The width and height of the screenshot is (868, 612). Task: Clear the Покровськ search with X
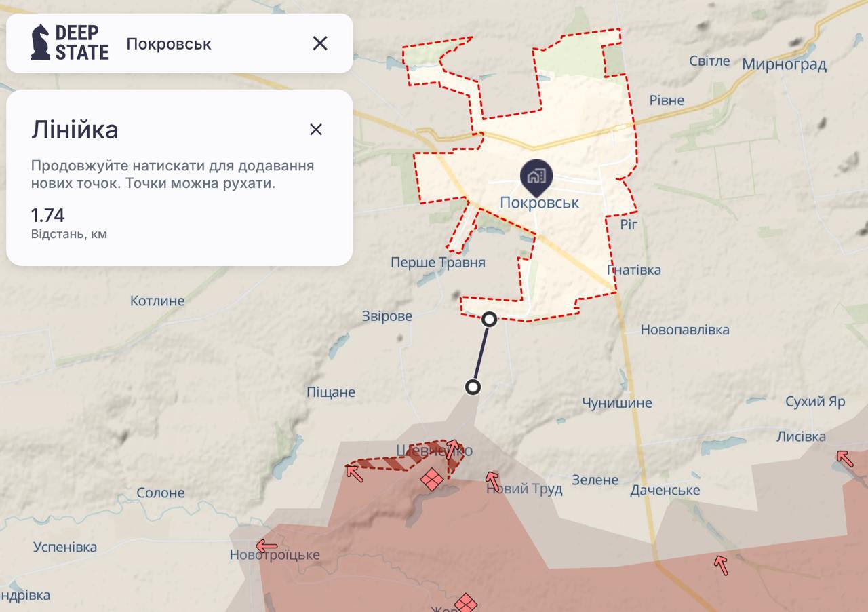pyautogui.click(x=319, y=43)
